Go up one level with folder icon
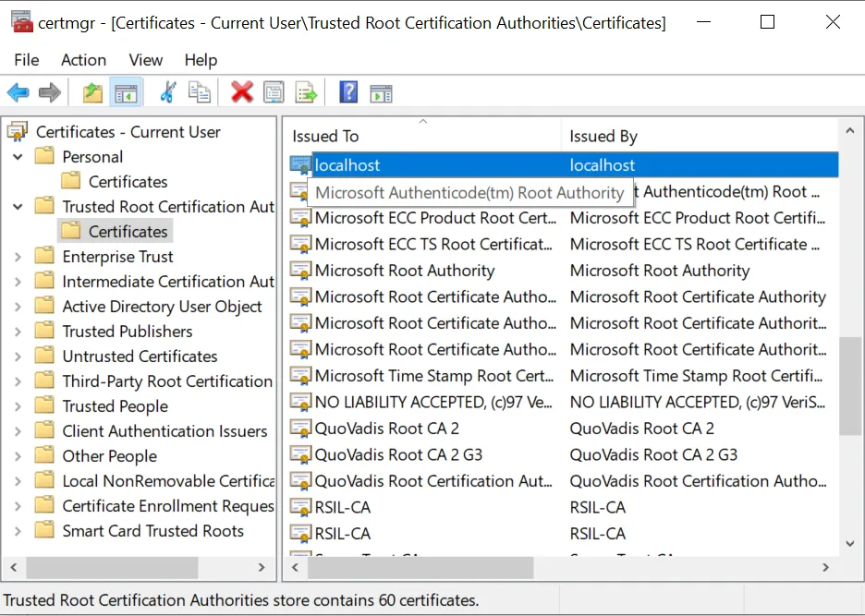 tap(92, 92)
